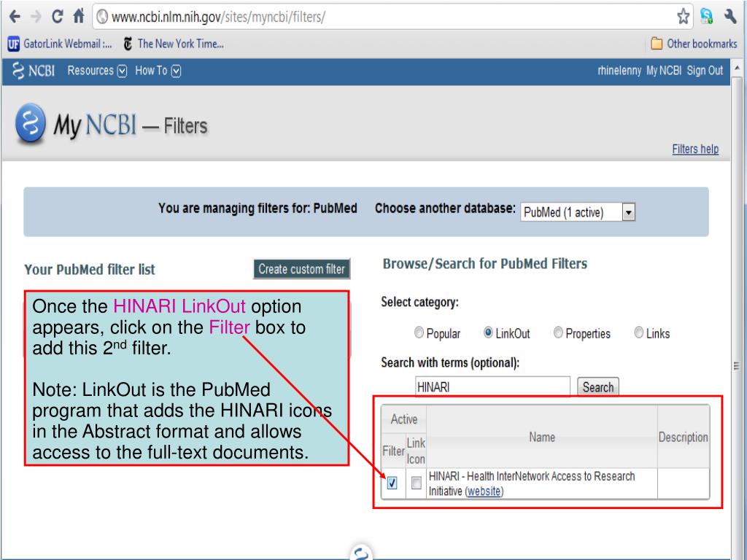
Task: Click the HINARI search terms field
Action: 492,386
